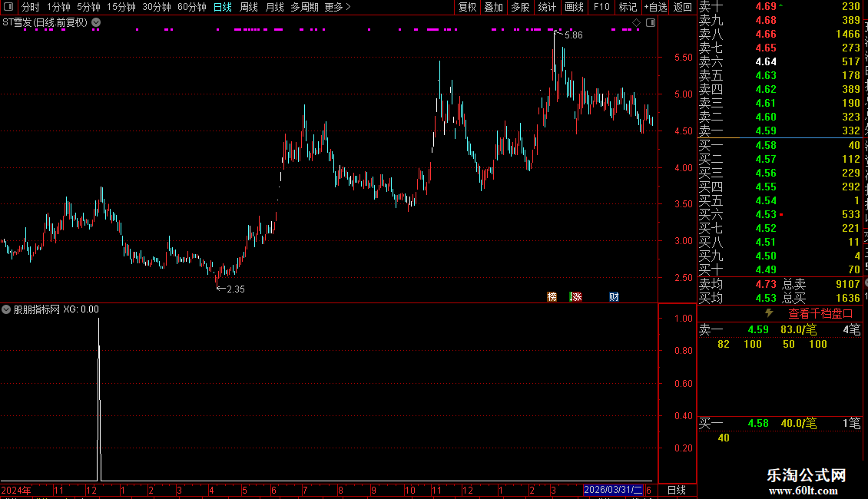Image resolution: width=868 pixels, height=499 pixels.
Task: Click the 多股 multi-stock button
Action: point(520,7)
